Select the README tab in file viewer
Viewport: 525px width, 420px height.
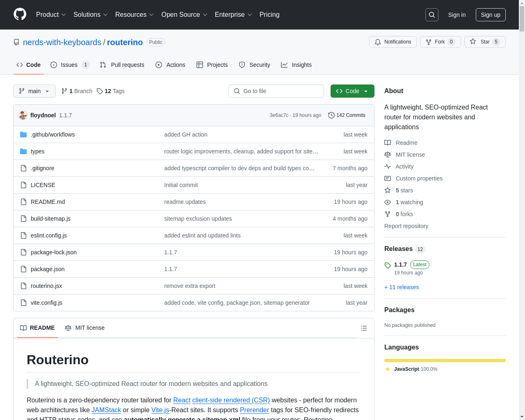point(37,328)
